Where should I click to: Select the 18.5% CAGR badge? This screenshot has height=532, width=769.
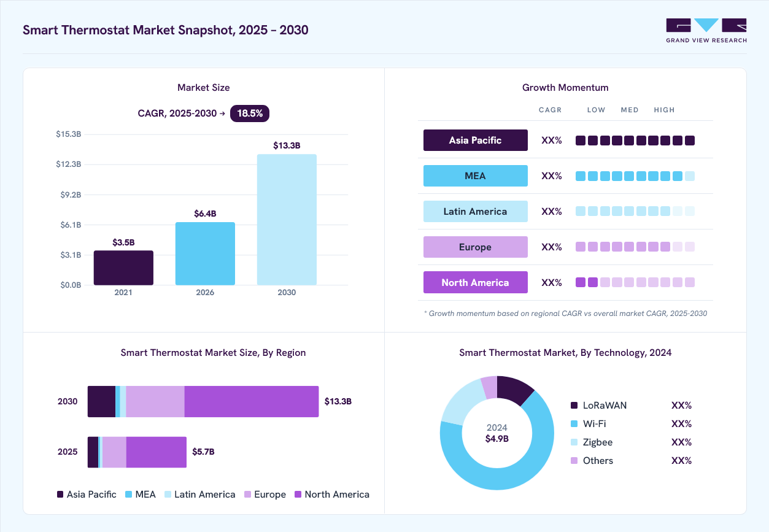point(250,113)
